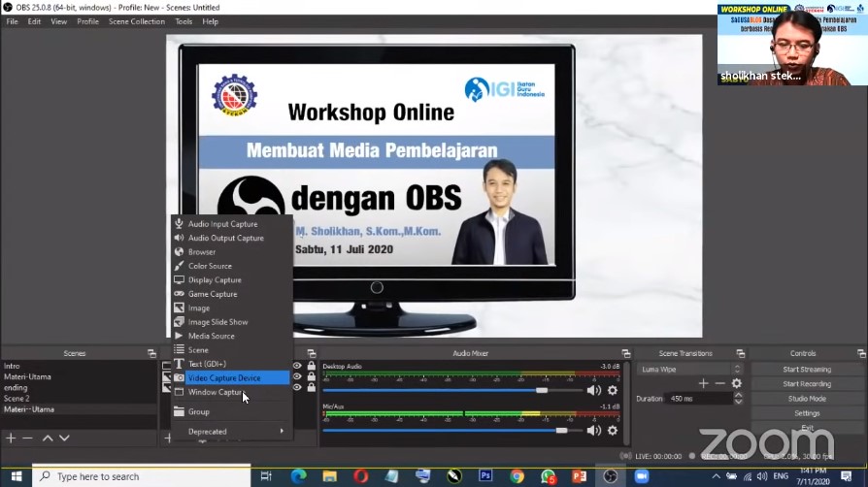
Task: Move the selected scene up
Action: tap(48, 438)
